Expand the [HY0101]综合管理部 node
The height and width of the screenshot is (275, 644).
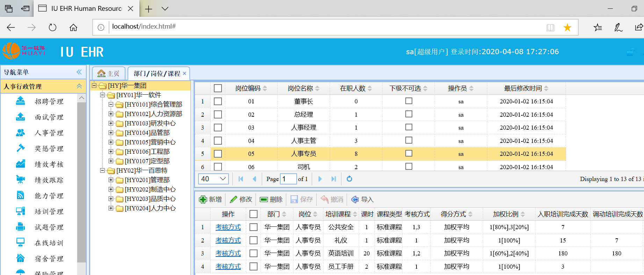(111, 104)
